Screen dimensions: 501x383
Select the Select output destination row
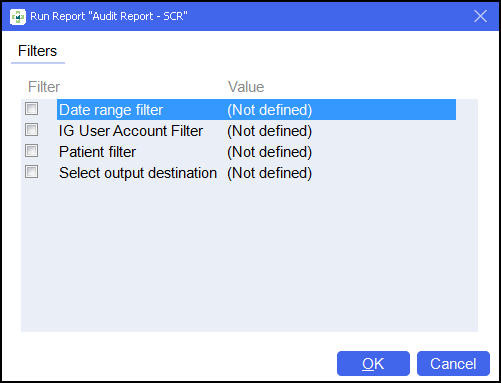(x=256, y=173)
